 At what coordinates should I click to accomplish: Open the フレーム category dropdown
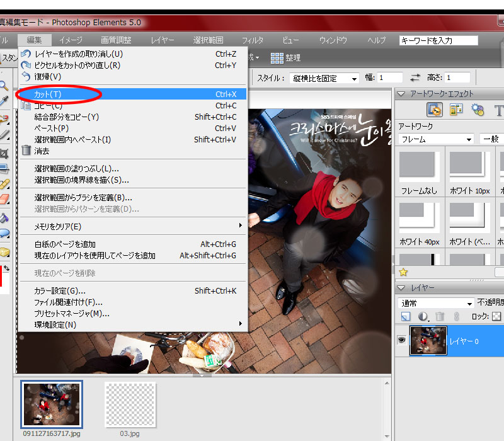coord(436,139)
